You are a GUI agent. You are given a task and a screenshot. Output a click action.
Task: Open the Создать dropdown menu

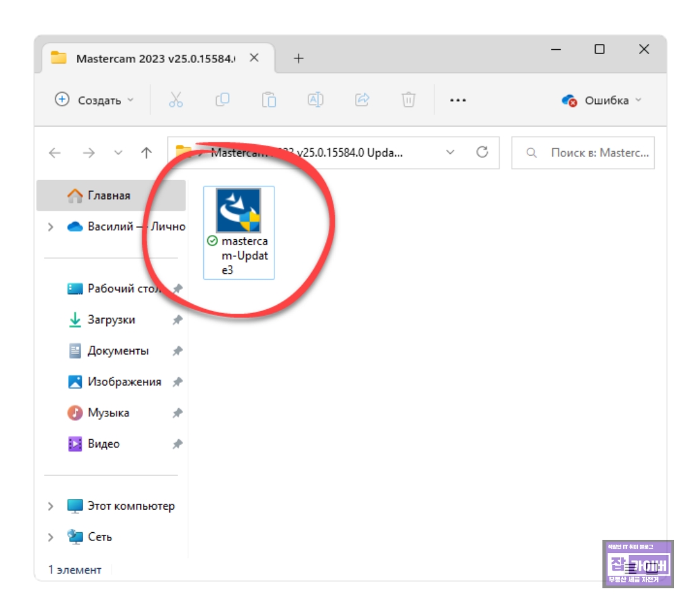94,100
